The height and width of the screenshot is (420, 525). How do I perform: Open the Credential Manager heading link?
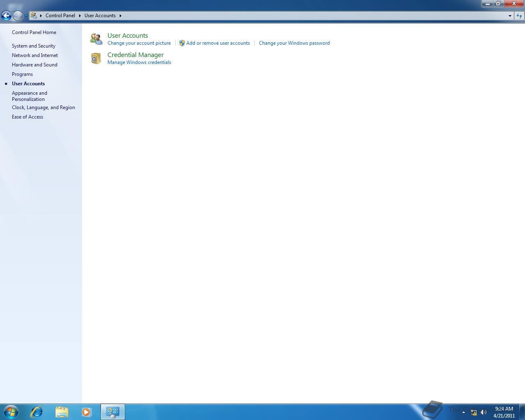click(x=135, y=55)
